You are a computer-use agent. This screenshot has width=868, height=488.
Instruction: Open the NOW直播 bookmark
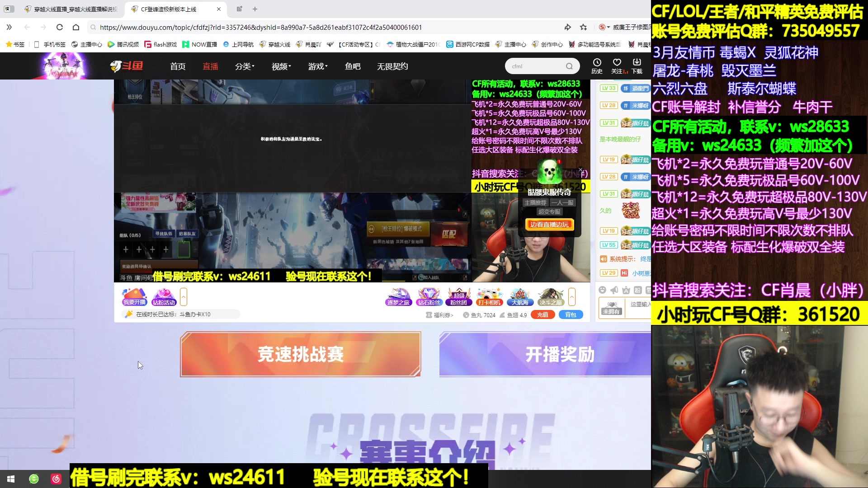click(199, 44)
